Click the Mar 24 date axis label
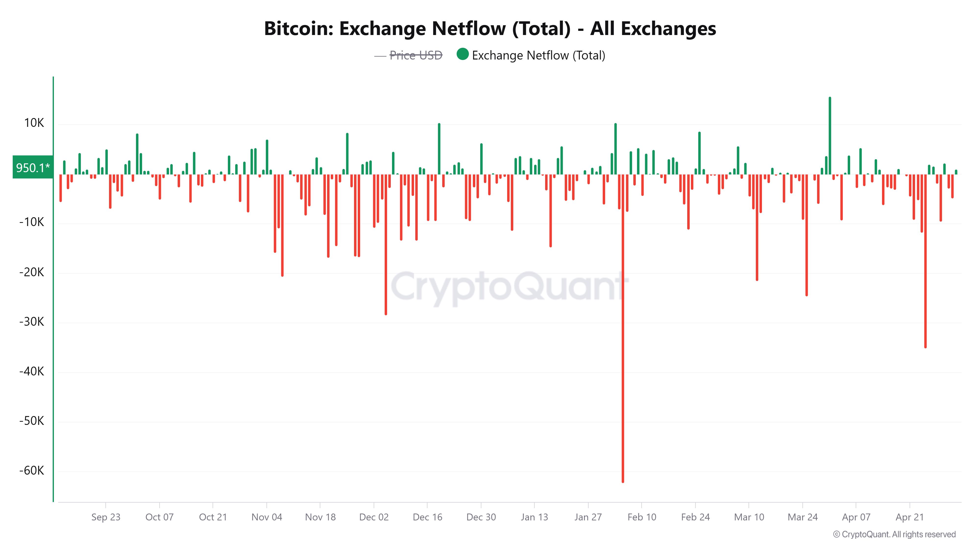 click(803, 517)
